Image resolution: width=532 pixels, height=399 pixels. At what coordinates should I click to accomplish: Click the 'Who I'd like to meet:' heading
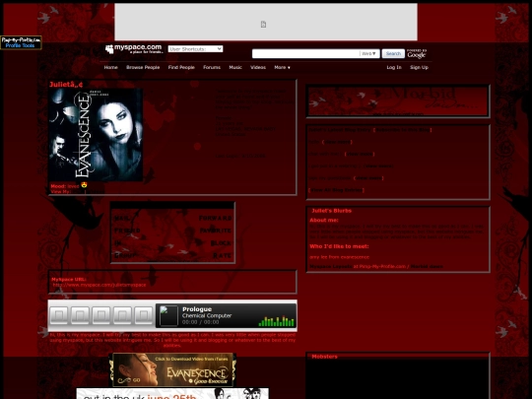tap(339, 246)
